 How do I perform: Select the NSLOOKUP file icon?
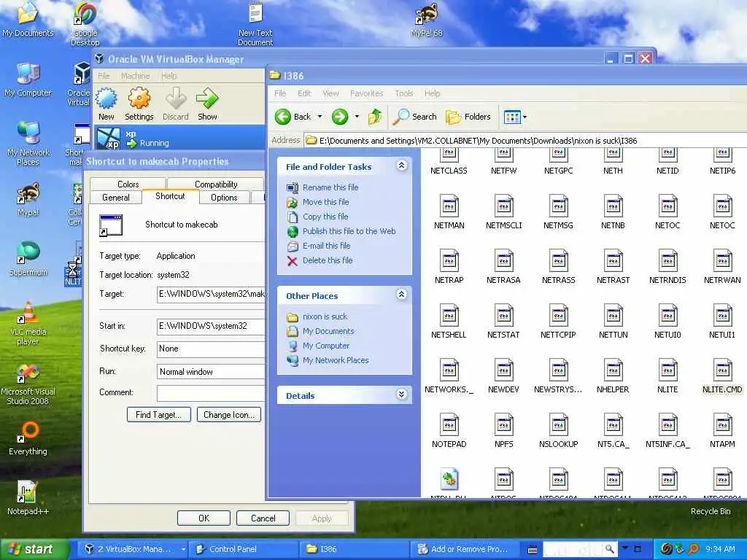point(558,430)
